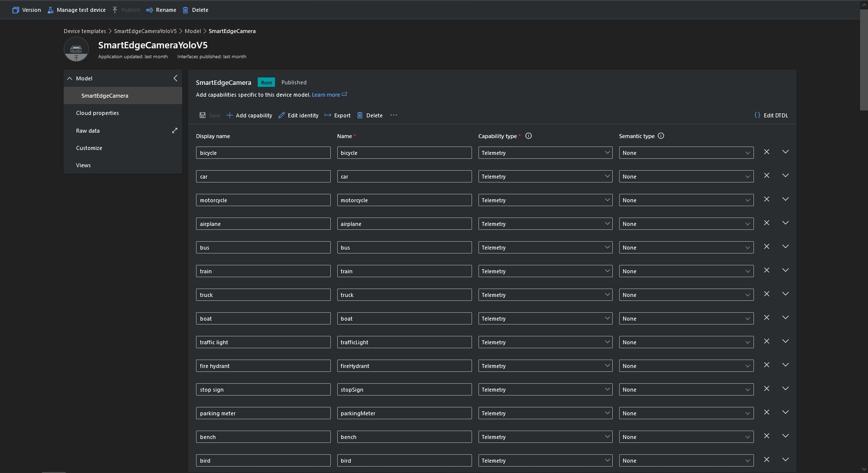Viewport: 868px width, 473px height.
Task: Open the more options ellipsis menu
Action: click(394, 115)
